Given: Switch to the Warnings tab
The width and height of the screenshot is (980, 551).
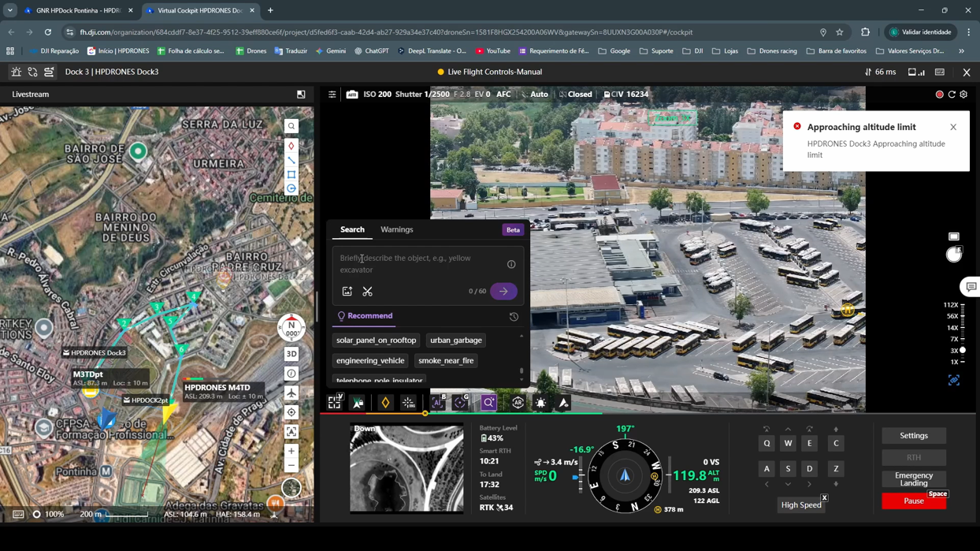Looking at the screenshot, I should click(x=396, y=229).
